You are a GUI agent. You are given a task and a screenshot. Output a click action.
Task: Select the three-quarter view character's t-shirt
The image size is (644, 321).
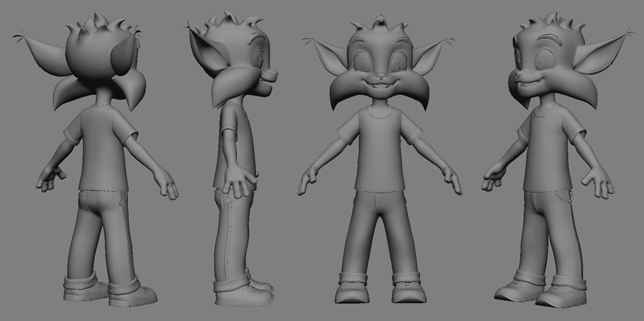pyautogui.click(x=546, y=151)
